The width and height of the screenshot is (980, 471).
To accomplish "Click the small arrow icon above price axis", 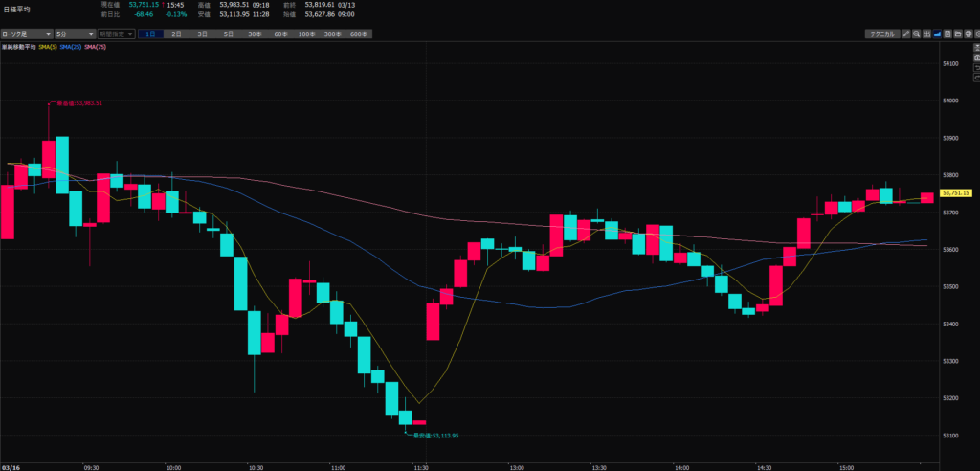I will pyautogui.click(x=974, y=46).
